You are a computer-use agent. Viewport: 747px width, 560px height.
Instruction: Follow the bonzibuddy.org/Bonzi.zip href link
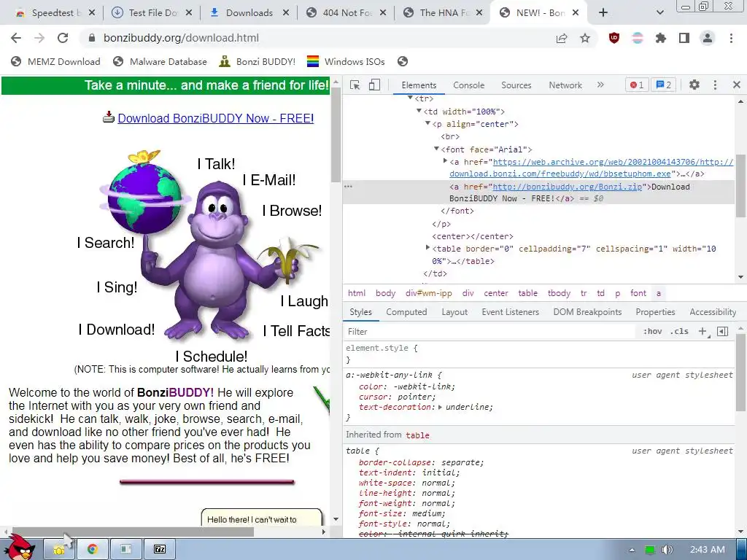point(567,187)
